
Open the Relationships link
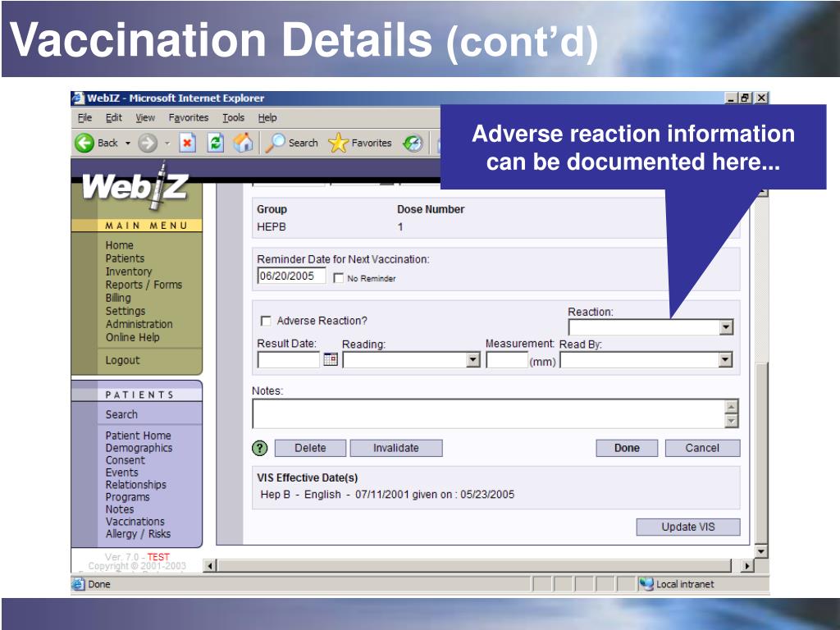(x=135, y=485)
